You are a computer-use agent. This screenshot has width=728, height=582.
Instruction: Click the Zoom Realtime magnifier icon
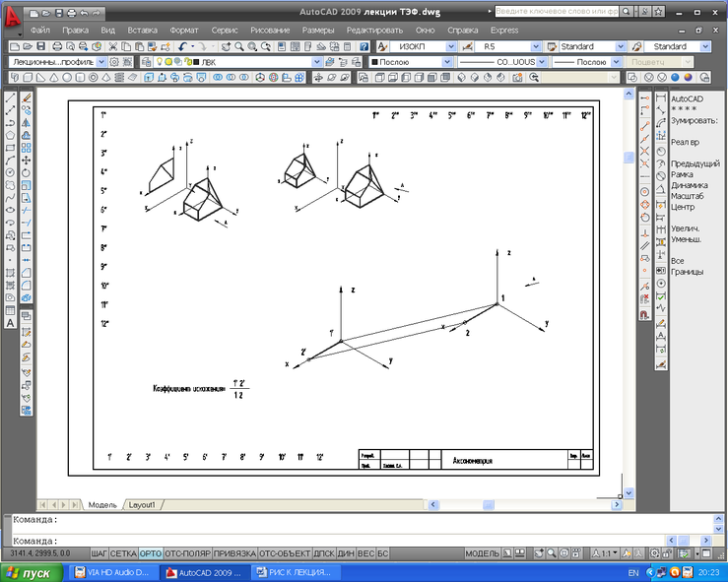tap(239, 46)
